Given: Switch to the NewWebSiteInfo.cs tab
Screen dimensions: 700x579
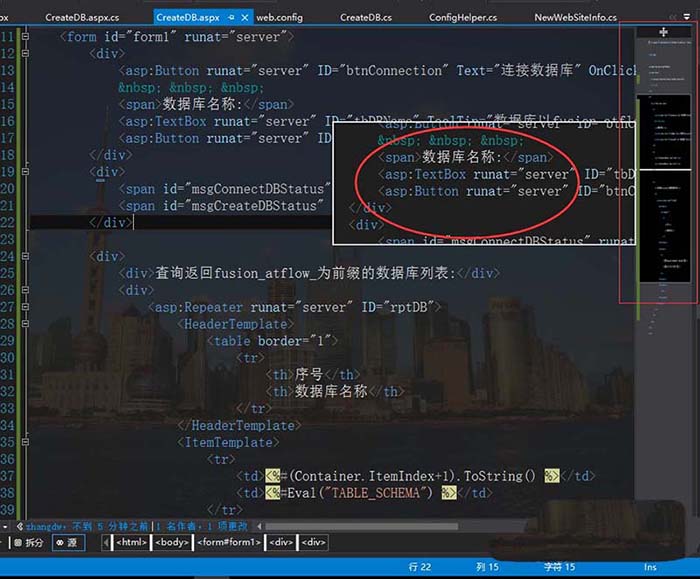Looking at the screenshot, I should tap(575, 17).
